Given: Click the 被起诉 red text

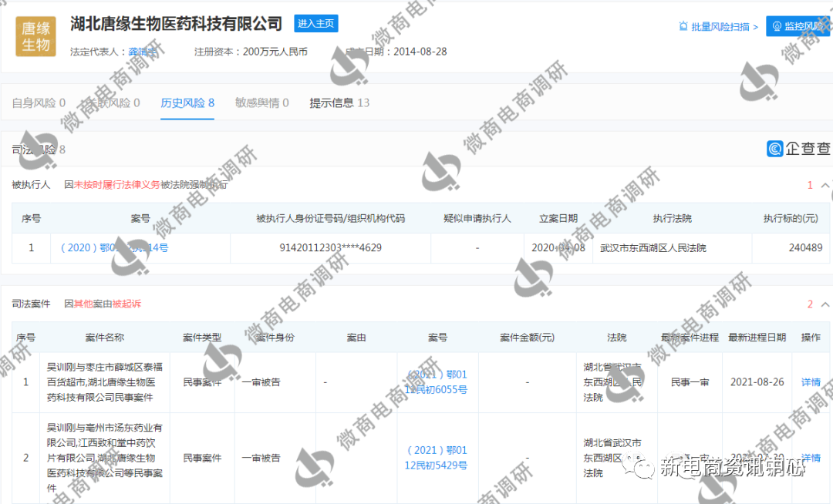Looking at the screenshot, I should [x=126, y=304].
